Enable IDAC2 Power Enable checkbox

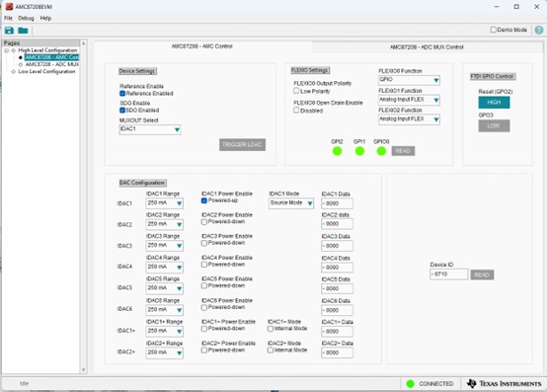[204, 222]
